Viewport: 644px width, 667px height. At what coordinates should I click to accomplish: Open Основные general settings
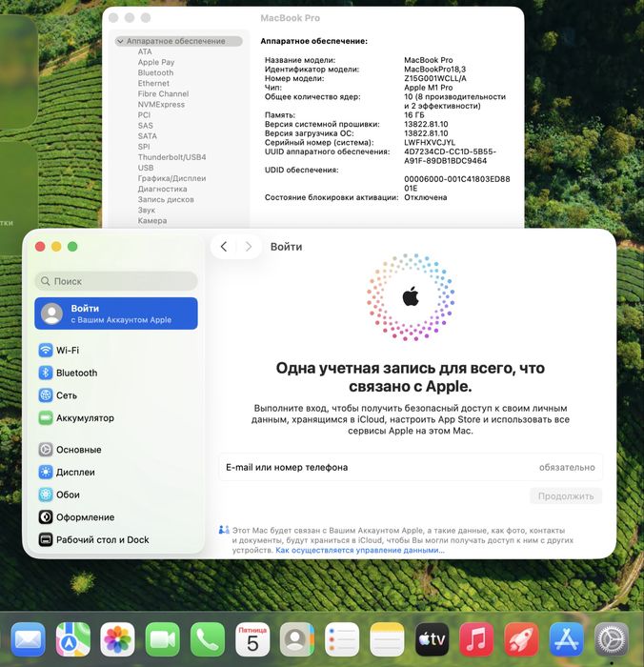(x=115, y=449)
